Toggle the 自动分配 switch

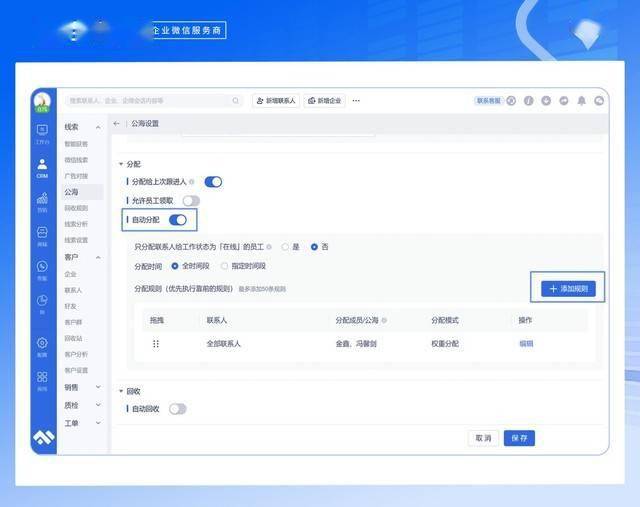coord(178,220)
